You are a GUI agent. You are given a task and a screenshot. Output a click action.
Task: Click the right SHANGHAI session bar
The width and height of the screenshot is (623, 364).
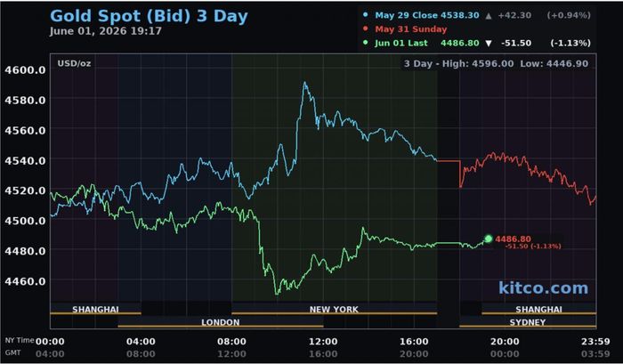(538, 309)
